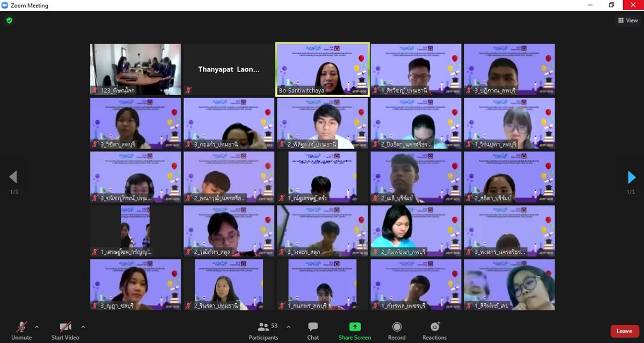This screenshot has width=644, height=343.
Task: Click the meeting information shield icon
Action: point(9,20)
